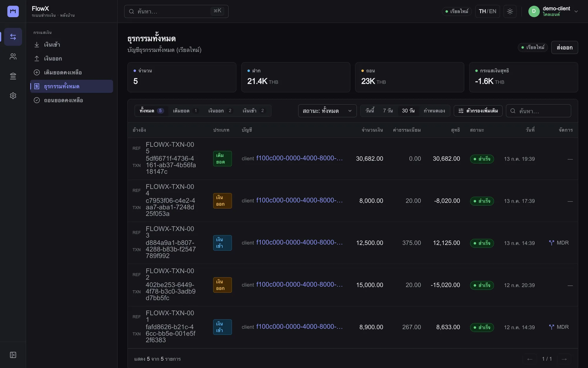Screen dimensions: 588x368
Task: Switch language with the TH/EN toggle
Action: tap(487, 11)
